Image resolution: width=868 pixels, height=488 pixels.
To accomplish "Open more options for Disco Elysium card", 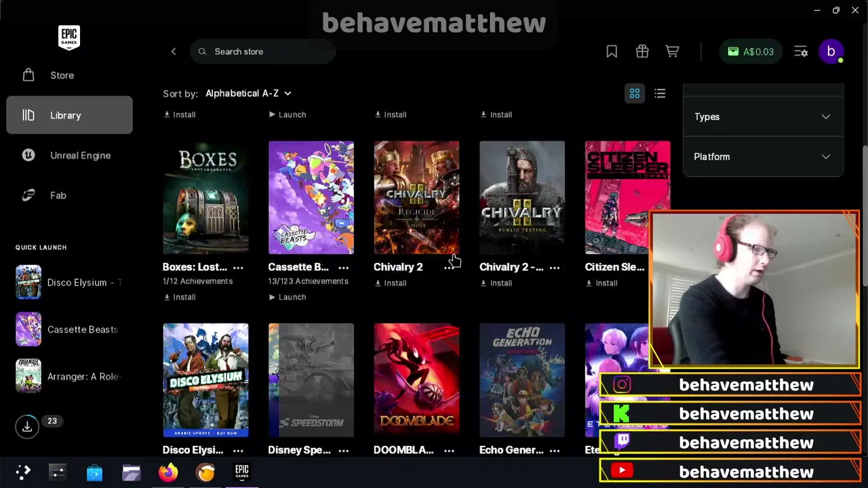I will click(x=238, y=450).
